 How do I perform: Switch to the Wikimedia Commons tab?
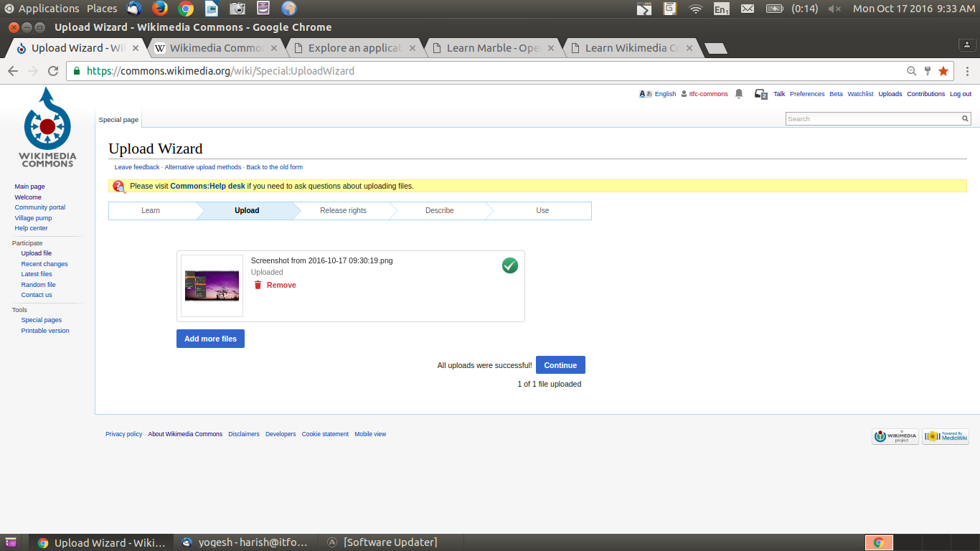pos(215,48)
